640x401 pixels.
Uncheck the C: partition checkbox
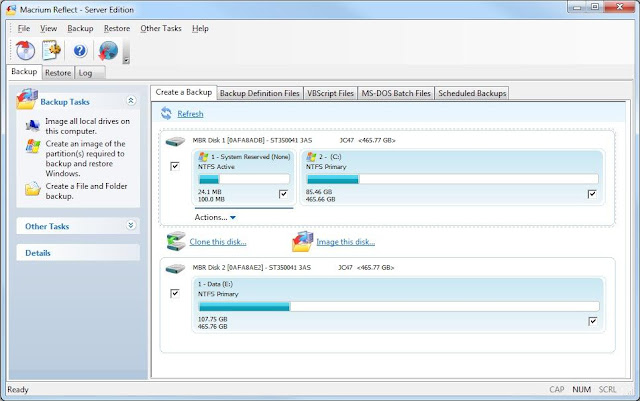pyautogui.click(x=592, y=194)
